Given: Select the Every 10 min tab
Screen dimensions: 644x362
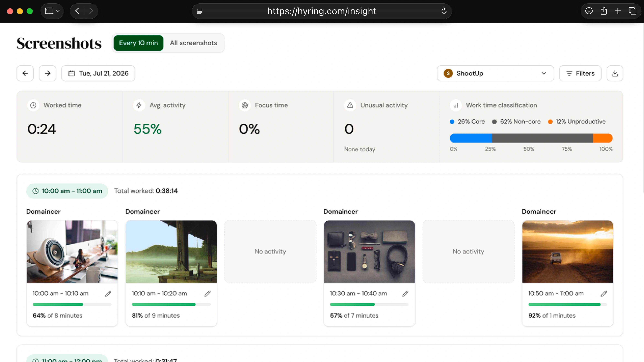Looking at the screenshot, I should [x=139, y=43].
